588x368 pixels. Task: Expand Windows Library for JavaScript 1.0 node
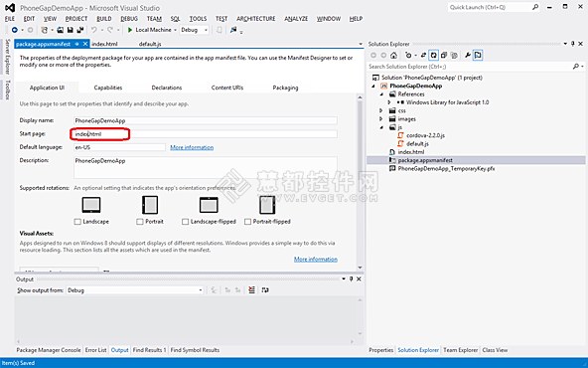coord(389,102)
